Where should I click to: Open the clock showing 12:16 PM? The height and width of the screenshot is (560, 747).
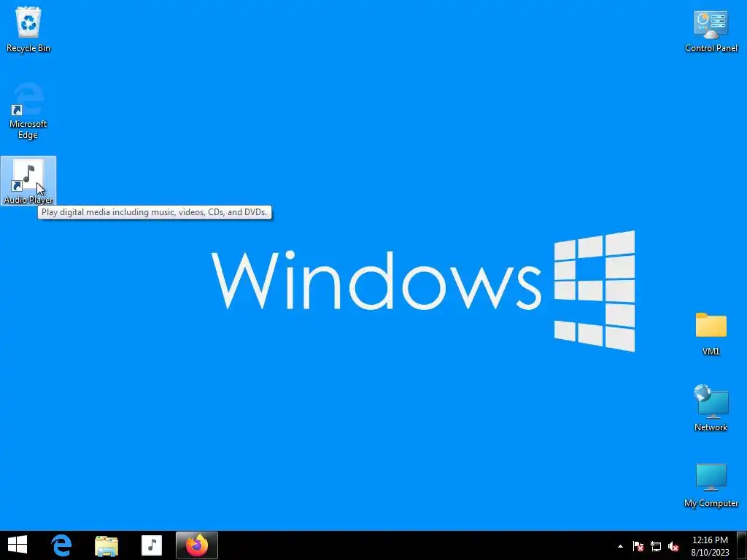(x=710, y=545)
